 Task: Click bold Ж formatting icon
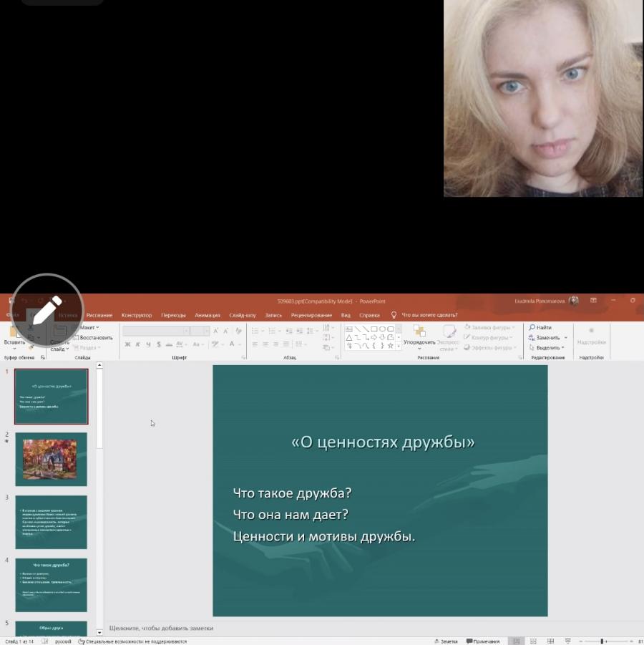click(x=127, y=344)
